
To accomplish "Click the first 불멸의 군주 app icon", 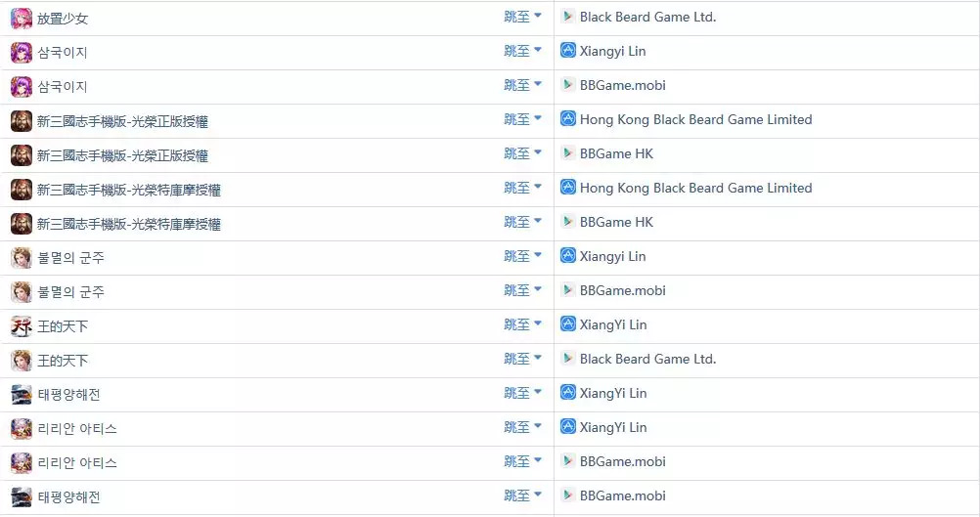I will coord(22,258).
